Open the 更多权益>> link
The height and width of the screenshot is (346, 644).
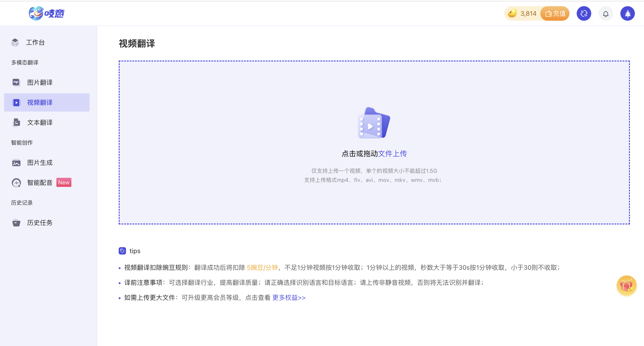click(x=289, y=298)
